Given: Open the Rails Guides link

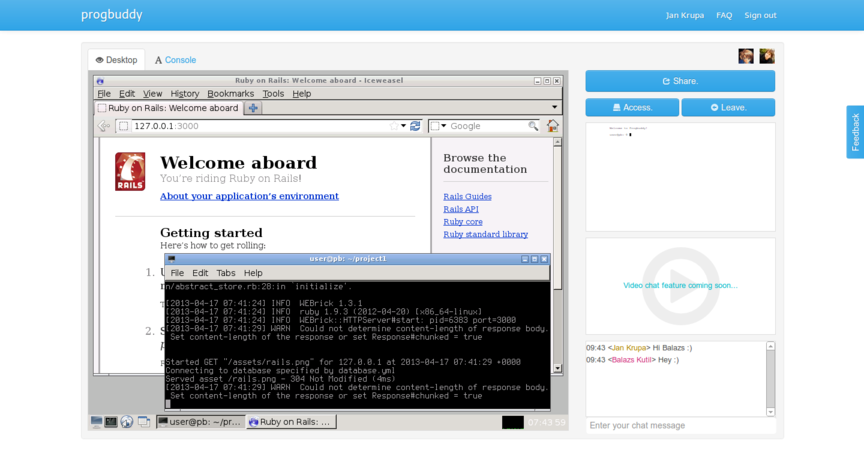Looking at the screenshot, I should 467,196.
